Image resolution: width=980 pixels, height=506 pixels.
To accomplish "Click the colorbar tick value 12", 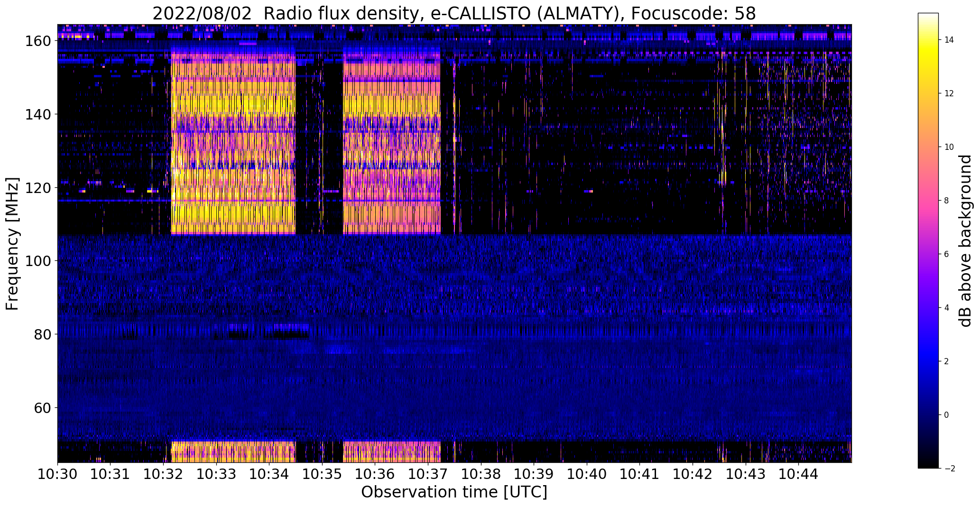I will (949, 93).
